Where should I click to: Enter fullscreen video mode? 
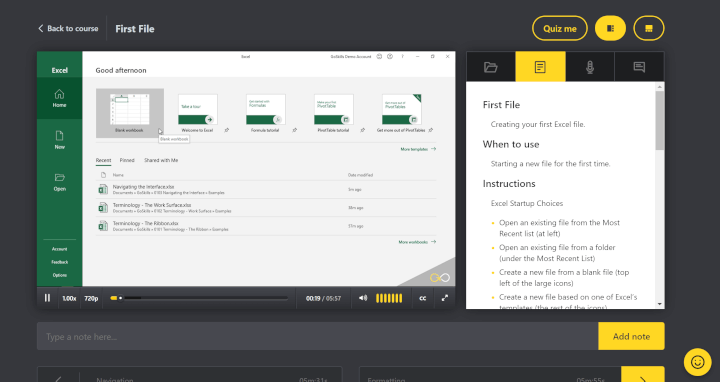(444, 298)
